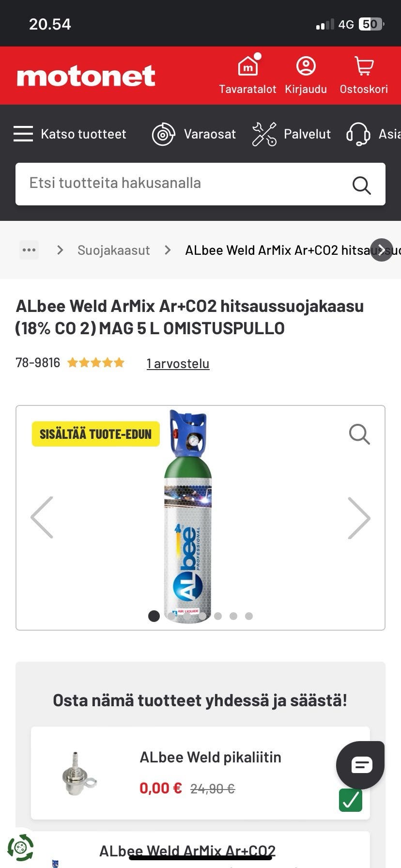
Task: Select the last image carousel dot
Action: coord(249,616)
